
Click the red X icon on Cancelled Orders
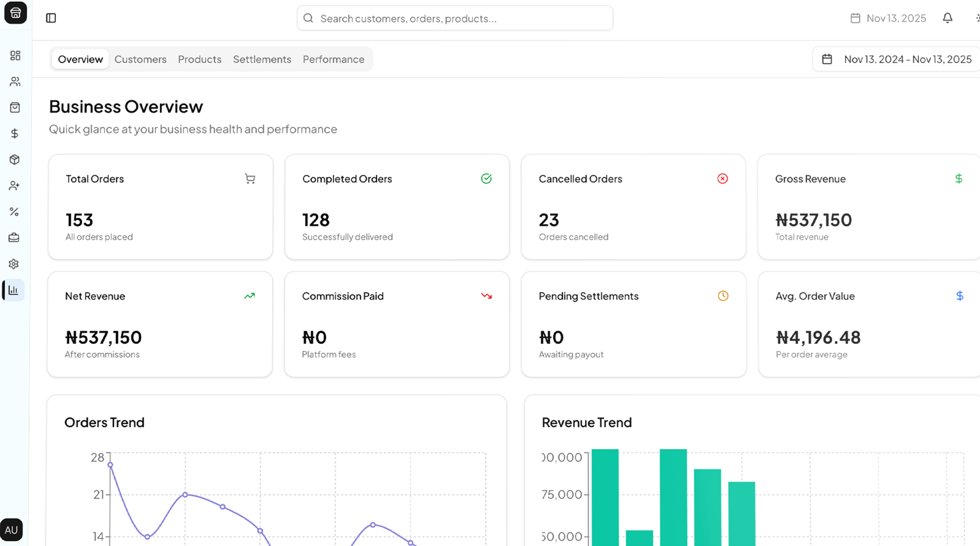tap(723, 178)
